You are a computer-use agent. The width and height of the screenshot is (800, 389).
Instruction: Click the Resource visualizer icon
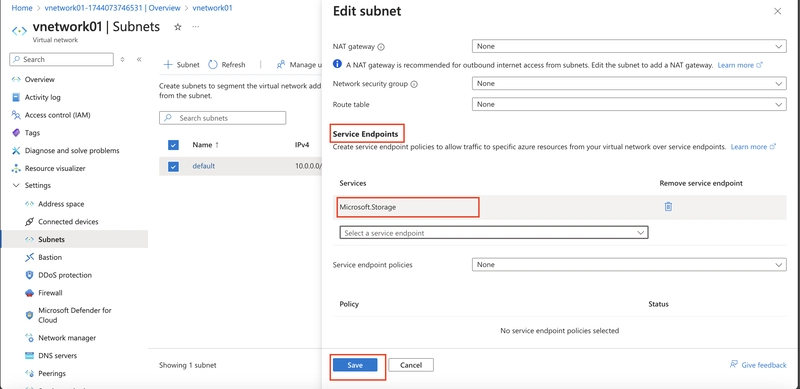point(16,168)
